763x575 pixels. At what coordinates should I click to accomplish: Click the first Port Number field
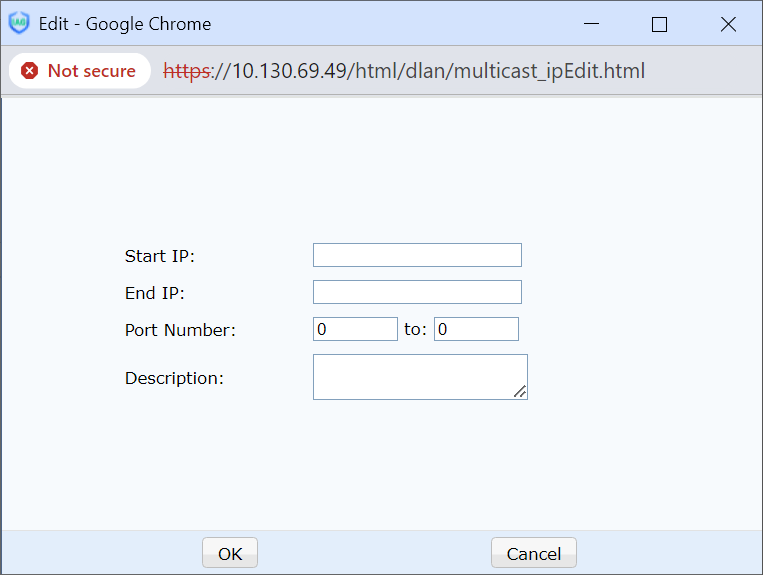(x=355, y=329)
